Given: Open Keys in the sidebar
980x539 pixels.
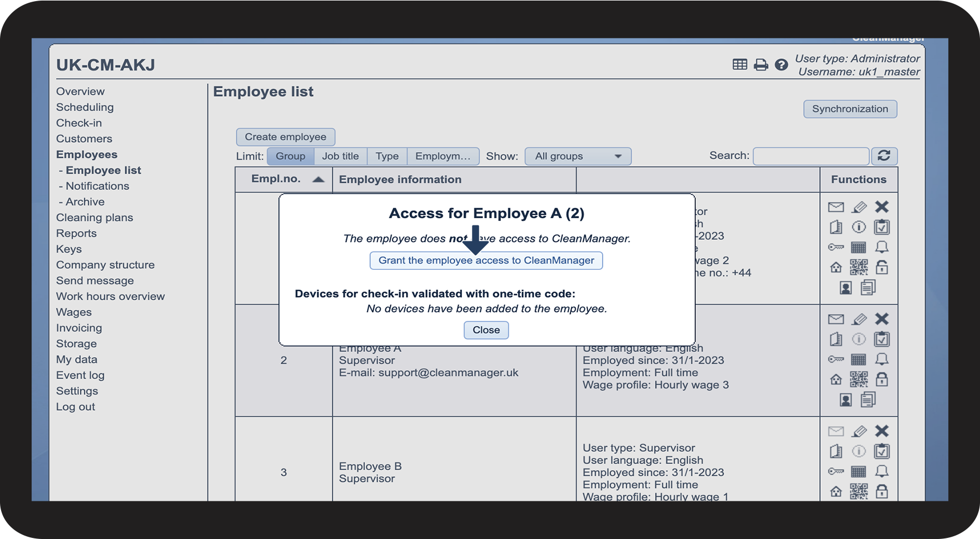Looking at the screenshot, I should click(x=69, y=249).
